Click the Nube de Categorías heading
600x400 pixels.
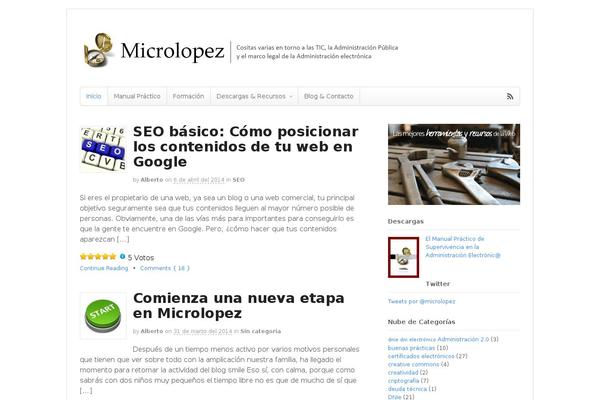tap(421, 322)
